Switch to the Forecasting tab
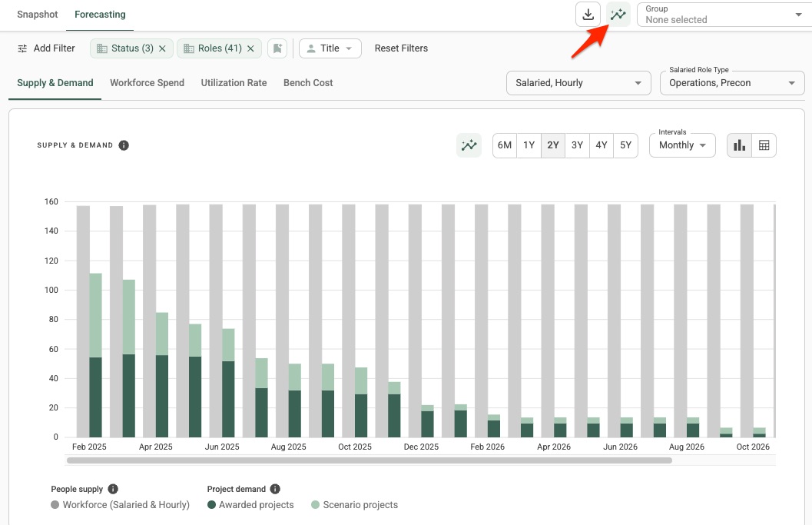Viewport: 812px width, 525px height. coord(100,15)
